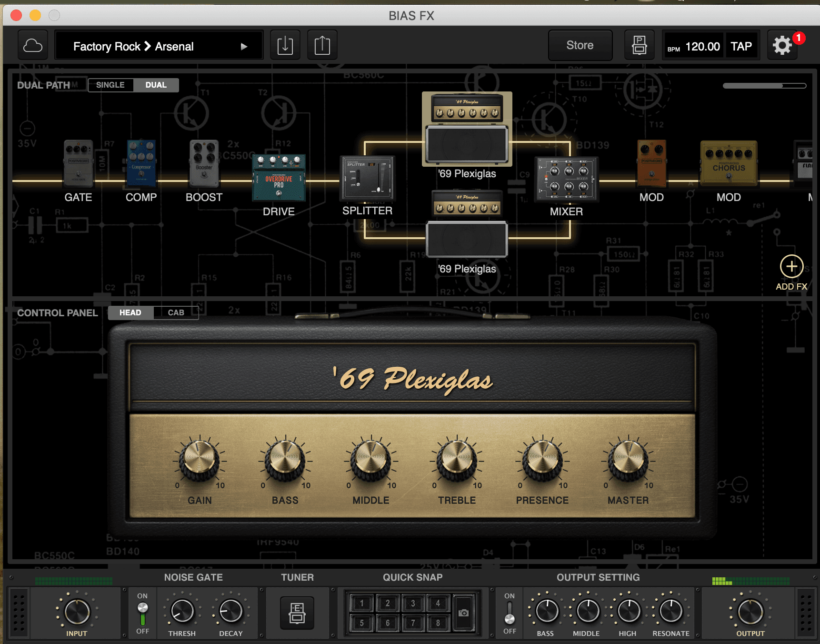Open the Store
Screen dimensions: 820x644
(580, 45)
